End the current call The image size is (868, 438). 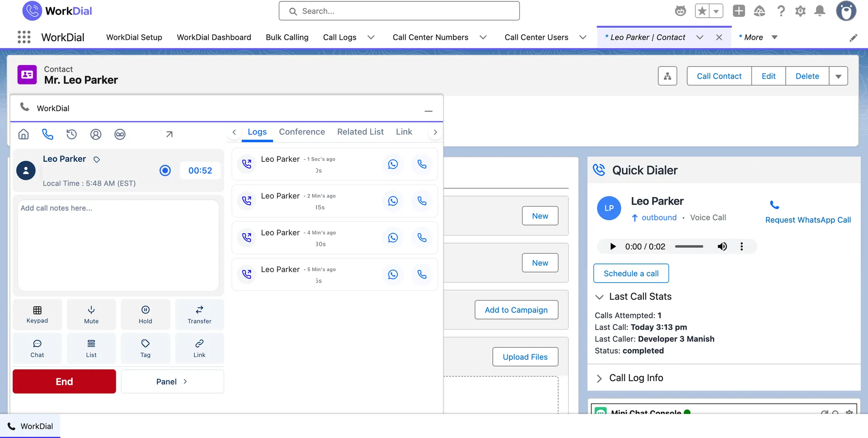64,381
